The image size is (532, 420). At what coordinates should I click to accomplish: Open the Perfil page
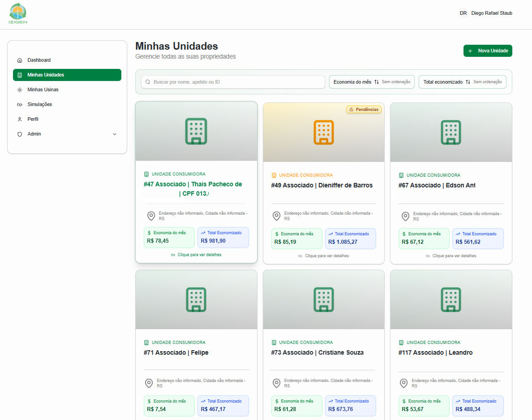33,119
